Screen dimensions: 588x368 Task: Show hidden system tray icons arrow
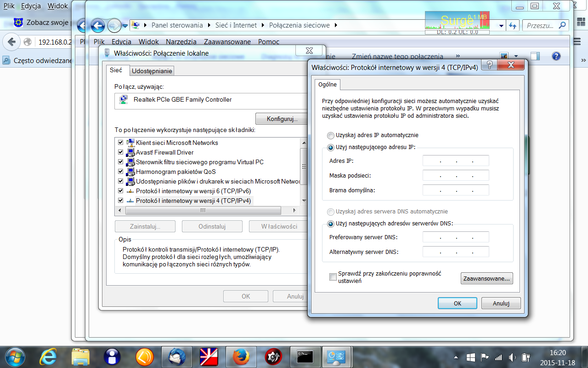456,357
